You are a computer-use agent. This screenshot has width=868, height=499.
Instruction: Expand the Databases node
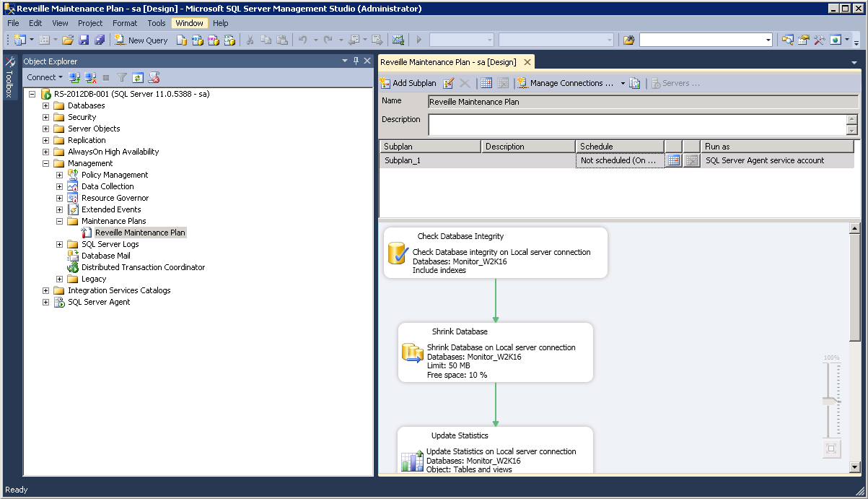[45, 105]
